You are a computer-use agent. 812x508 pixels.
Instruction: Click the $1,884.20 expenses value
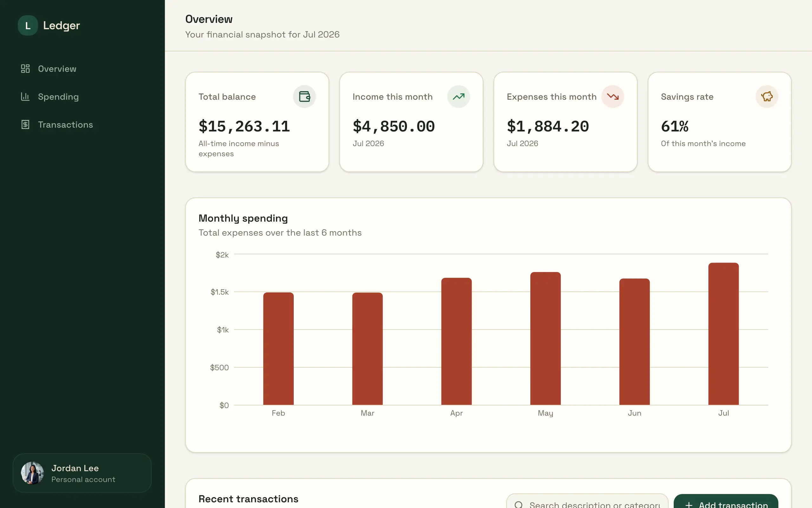click(547, 126)
